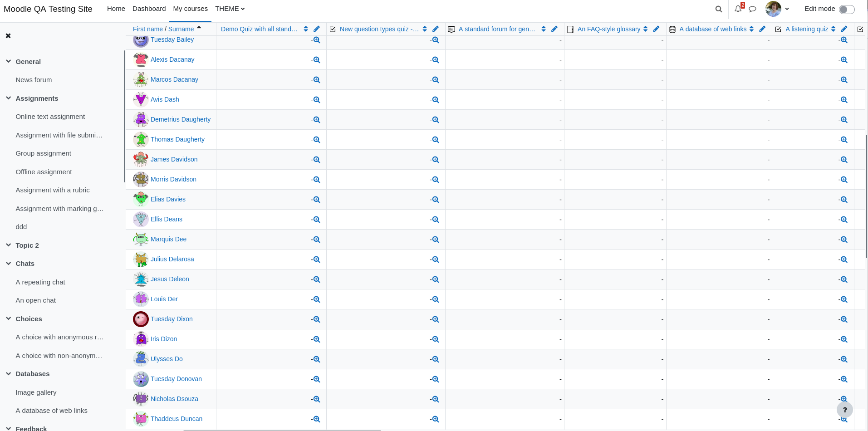Sort by Demo Quiz column arrows
Image resolution: width=868 pixels, height=431 pixels.
click(x=306, y=29)
